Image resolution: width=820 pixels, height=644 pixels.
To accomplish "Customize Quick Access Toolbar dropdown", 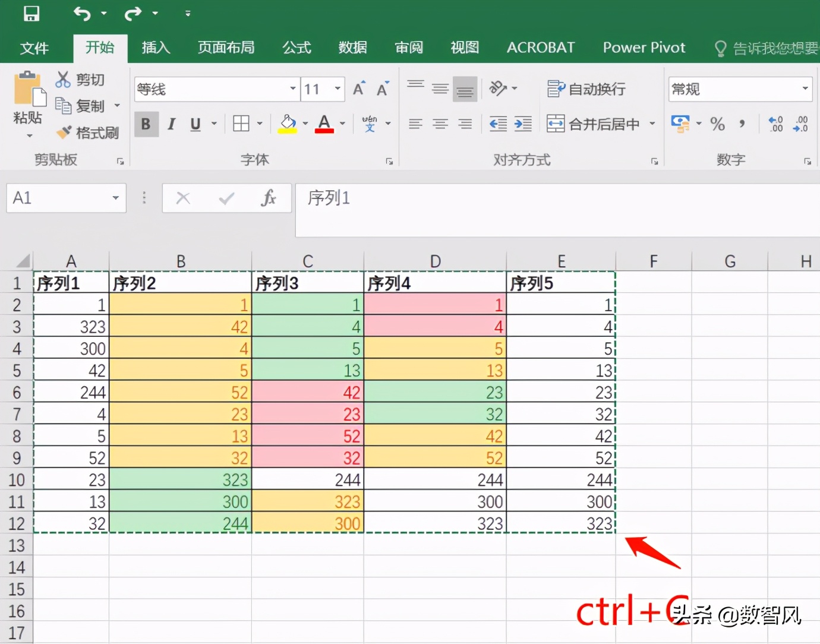I will [x=188, y=12].
